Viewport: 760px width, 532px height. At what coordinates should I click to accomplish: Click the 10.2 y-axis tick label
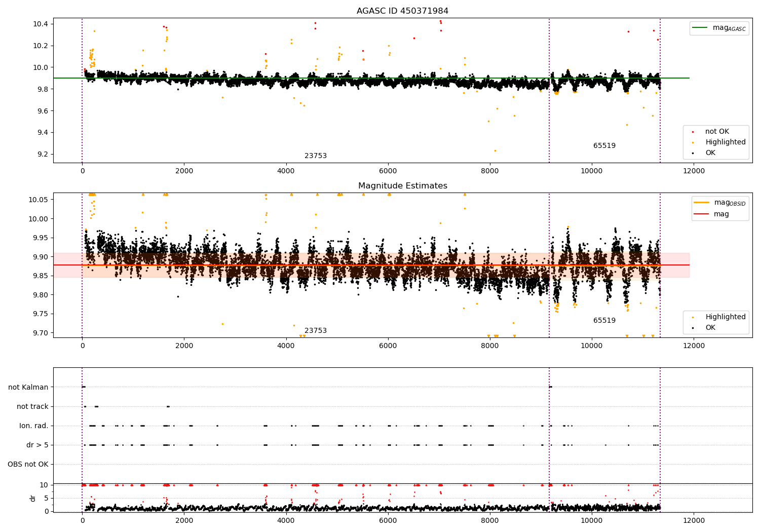[41, 46]
